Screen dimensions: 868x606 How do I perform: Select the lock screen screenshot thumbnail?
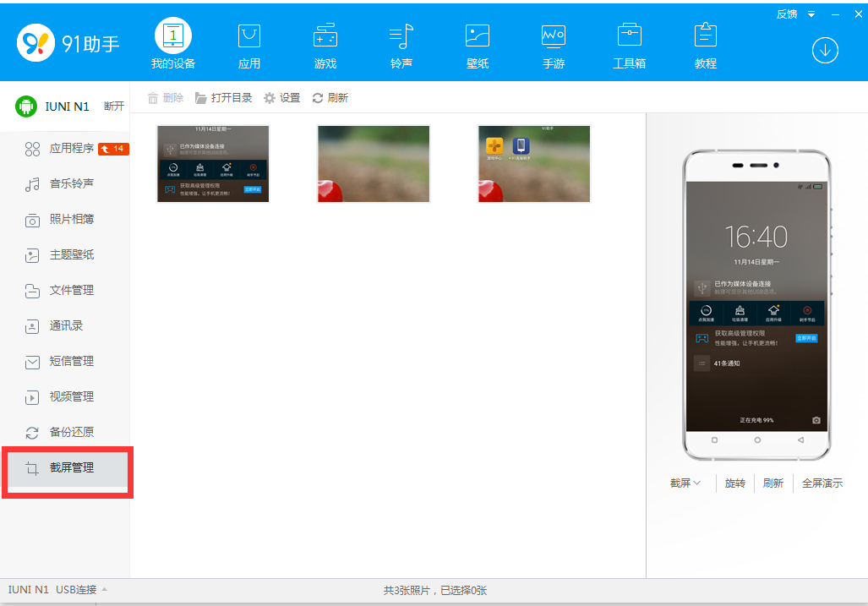(213, 164)
